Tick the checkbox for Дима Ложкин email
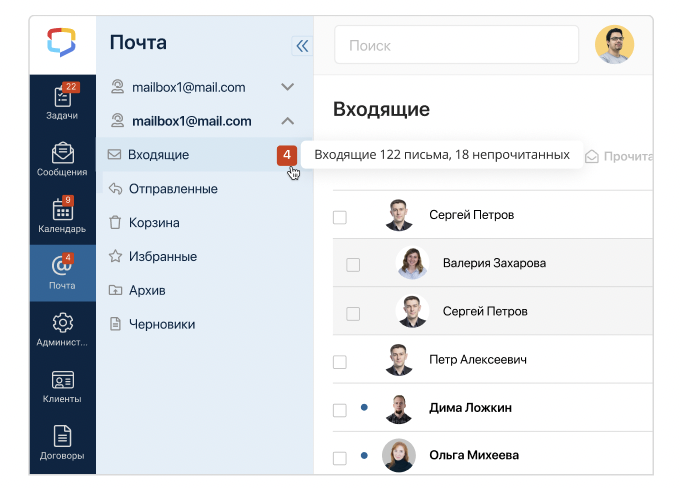This screenshot has width=680, height=488. [x=340, y=410]
